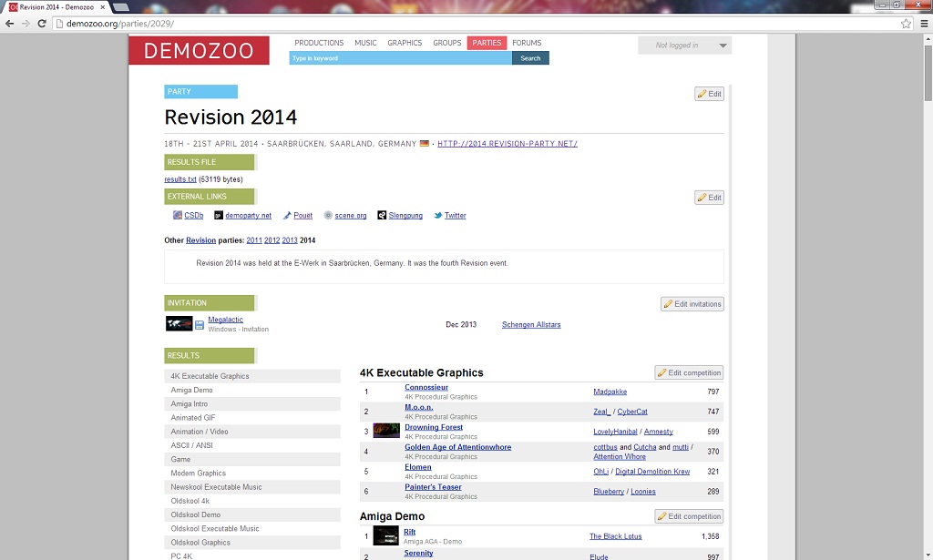Click the browser back arrow
Viewport: 933px width, 560px height.
click(x=9, y=24)
